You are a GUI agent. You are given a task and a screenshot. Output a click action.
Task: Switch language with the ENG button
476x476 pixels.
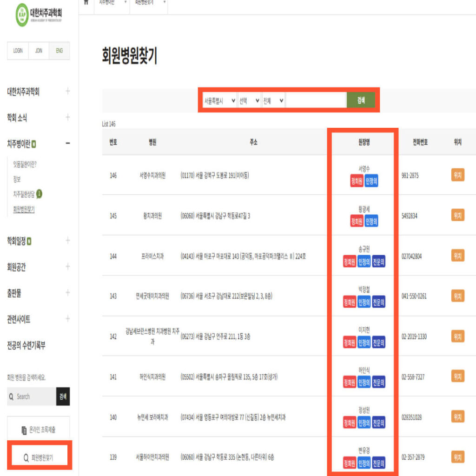59,51
